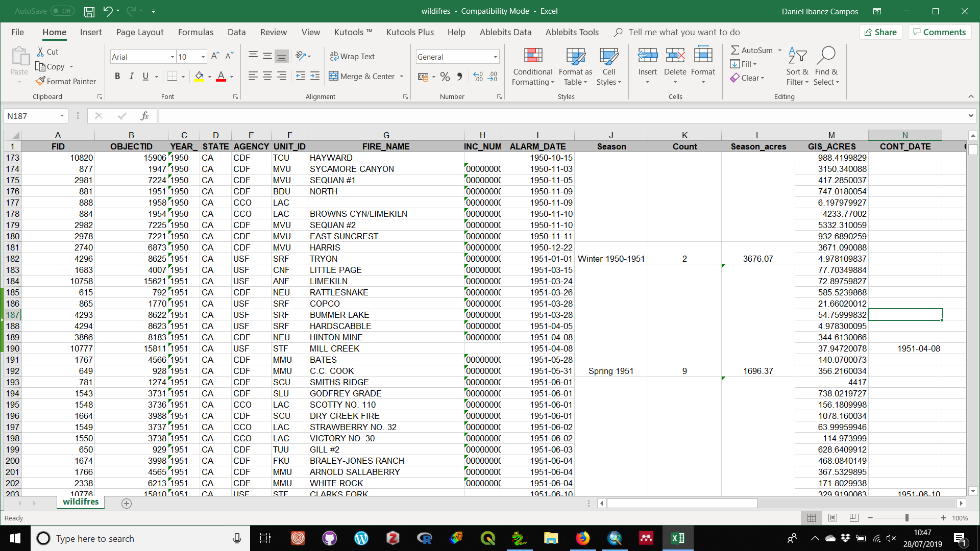Open Excel from the Windows taskbar

click(x=678, y=538)
